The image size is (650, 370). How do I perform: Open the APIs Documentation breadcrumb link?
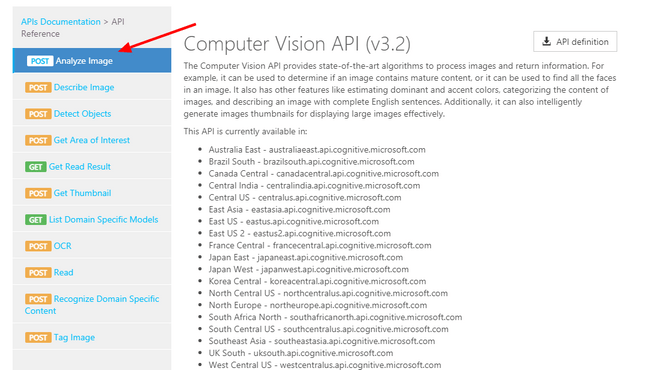click(x=61, y=22)
